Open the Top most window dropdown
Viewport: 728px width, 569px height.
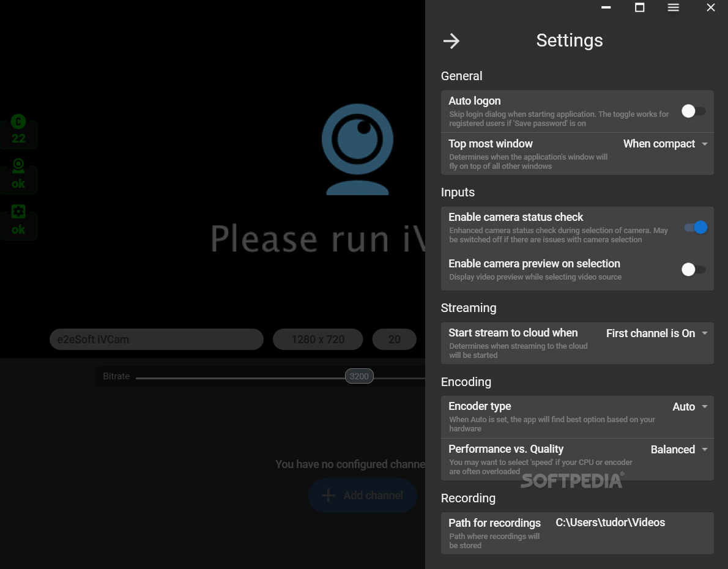pos(665,144)
